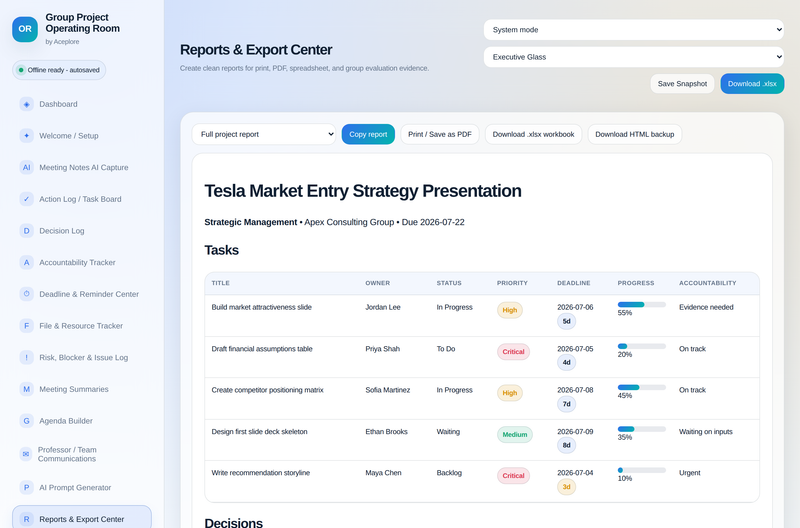This screenshot has height=528, width=800.
Task: Click the 2026-07-09 deadline date
Action: tap(575, 432)
